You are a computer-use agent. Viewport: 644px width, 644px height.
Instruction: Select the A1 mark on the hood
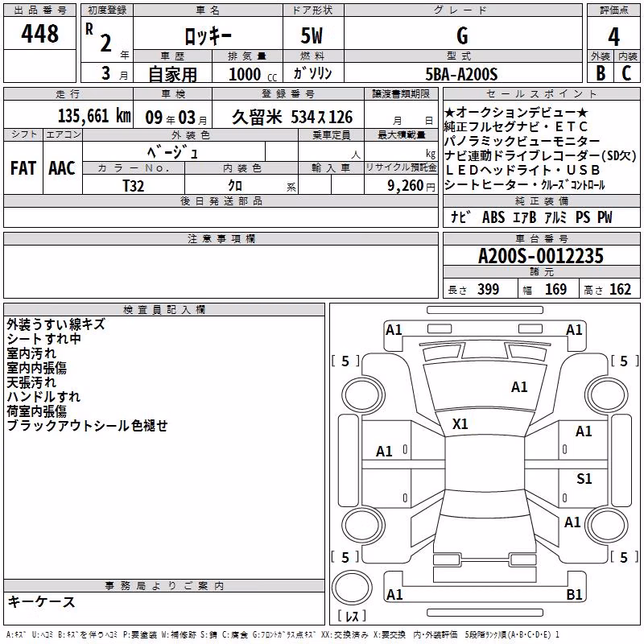point(519,387)
